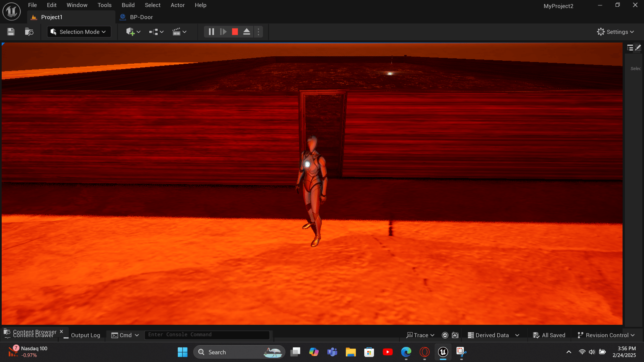This screenshot has width=644, height=362.
Task: Close the Content Browser tab
Action: [61, 331]
